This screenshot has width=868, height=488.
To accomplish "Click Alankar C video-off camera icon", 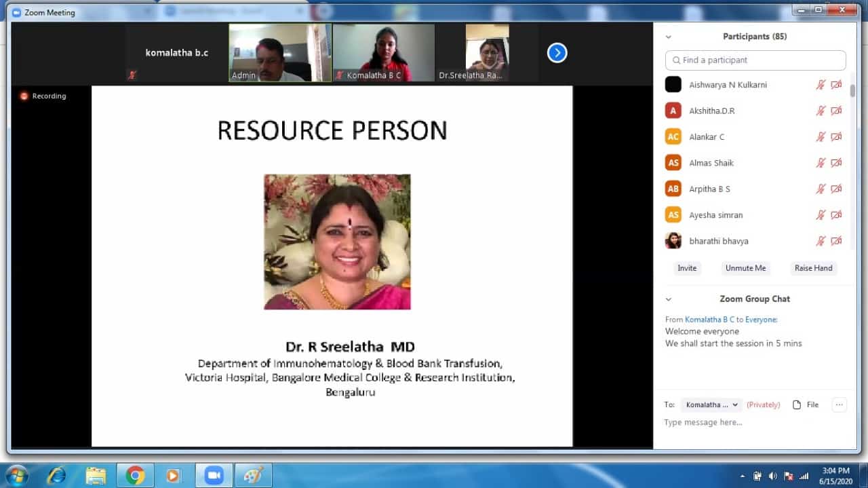I will click(836, 137).
